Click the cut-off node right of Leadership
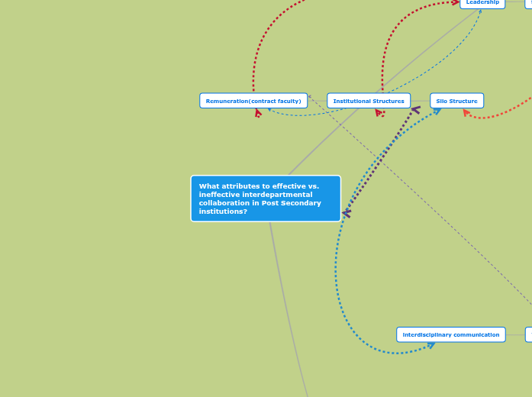 [528, 3]
